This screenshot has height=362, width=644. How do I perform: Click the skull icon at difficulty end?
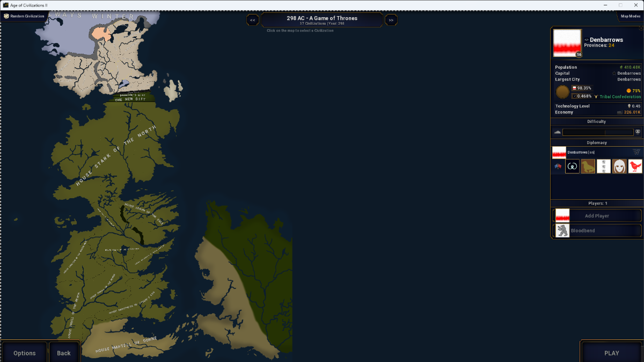point(638,132)
